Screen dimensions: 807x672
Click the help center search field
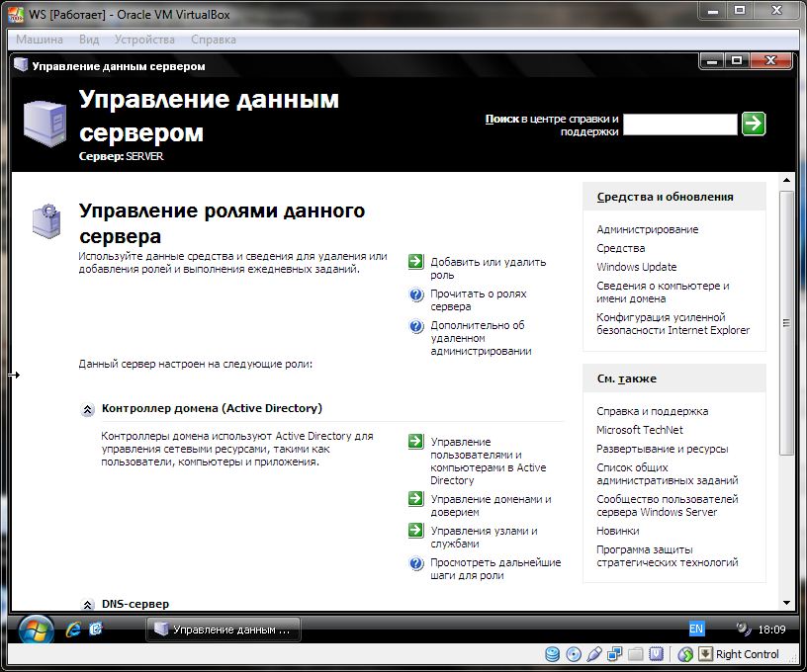679,124
